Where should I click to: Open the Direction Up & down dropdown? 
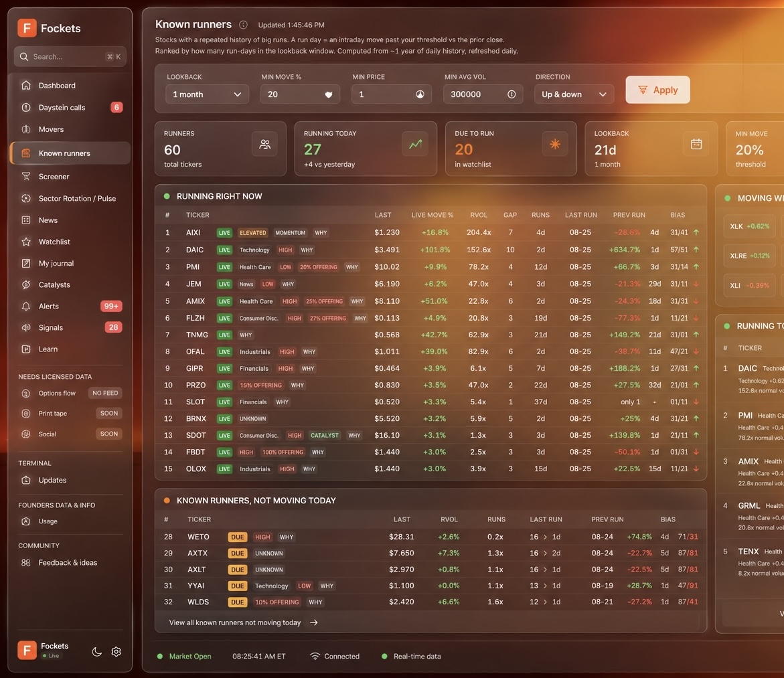574,94
